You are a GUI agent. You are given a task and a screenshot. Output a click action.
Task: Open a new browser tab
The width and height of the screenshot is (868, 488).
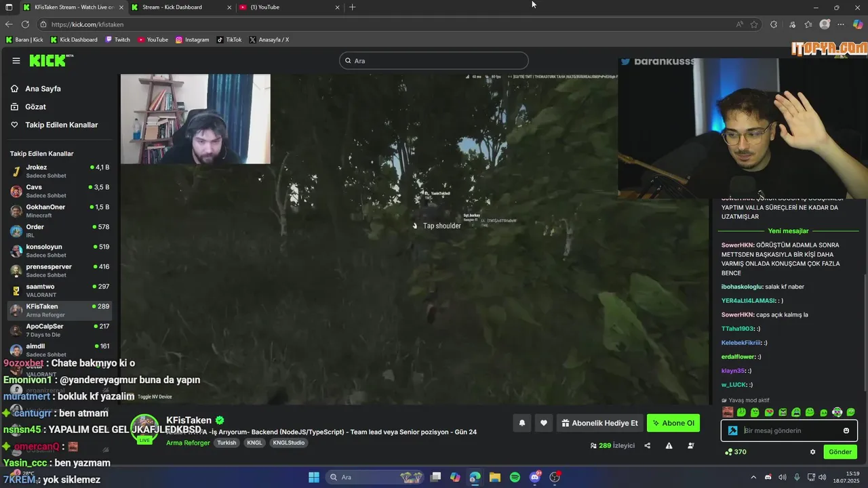352,7
